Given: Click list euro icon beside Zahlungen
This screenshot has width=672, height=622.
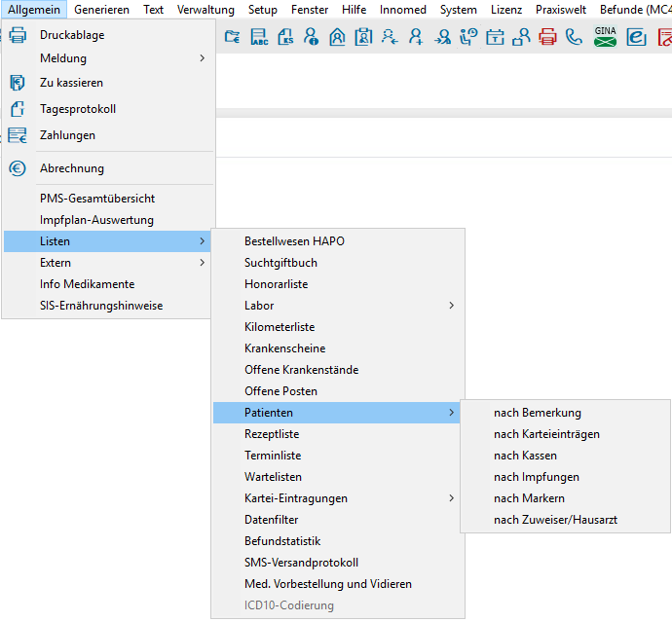Looking at the screenshot, I should click(18, 135).
